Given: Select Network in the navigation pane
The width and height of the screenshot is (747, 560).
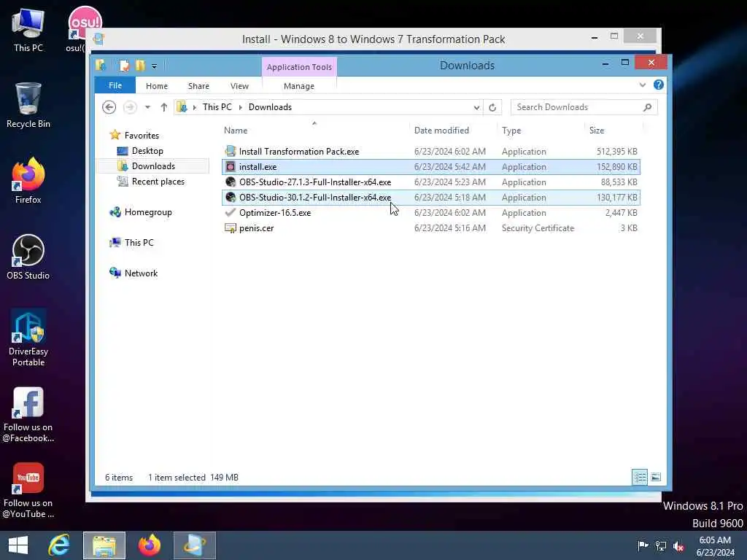Looking at the screenshot, I should pos(141,273).
